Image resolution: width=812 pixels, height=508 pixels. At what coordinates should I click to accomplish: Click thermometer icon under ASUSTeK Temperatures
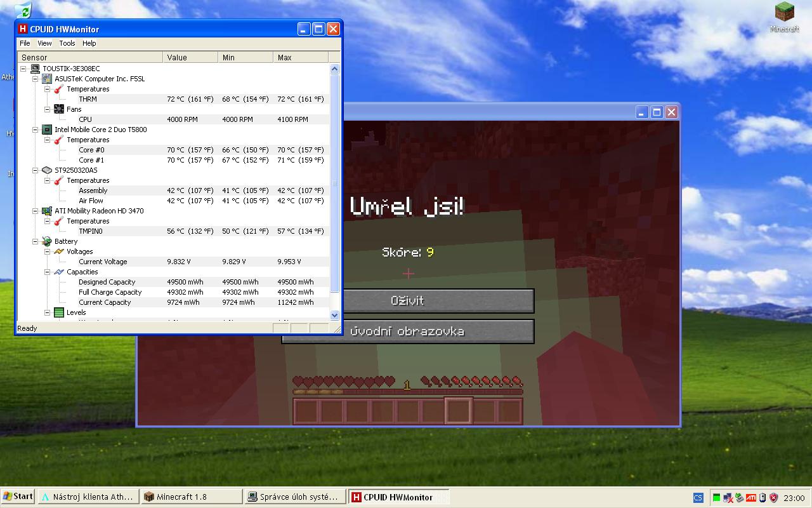click(x=59, y=89)
